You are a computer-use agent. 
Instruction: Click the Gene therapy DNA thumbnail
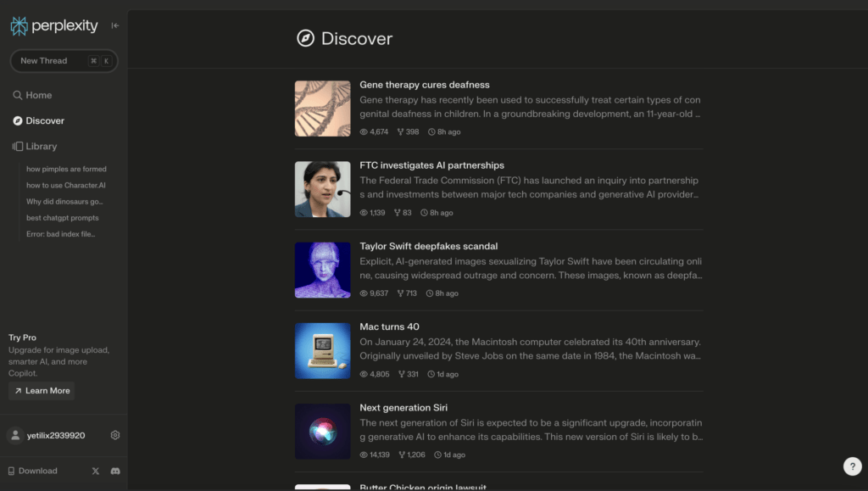pyautogui.click(x=322, y=109)
